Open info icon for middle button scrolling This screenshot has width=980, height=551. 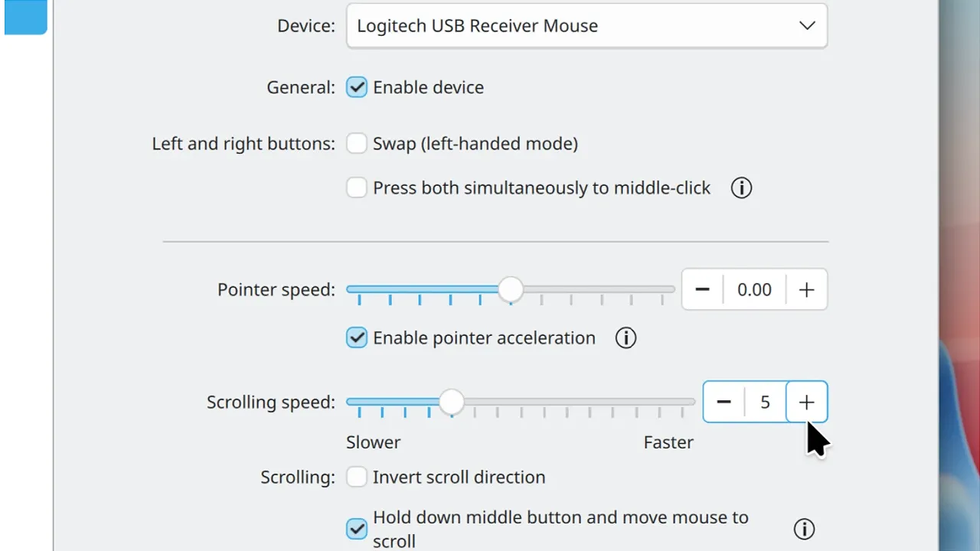pyautogui.click(x=804, y=529)
